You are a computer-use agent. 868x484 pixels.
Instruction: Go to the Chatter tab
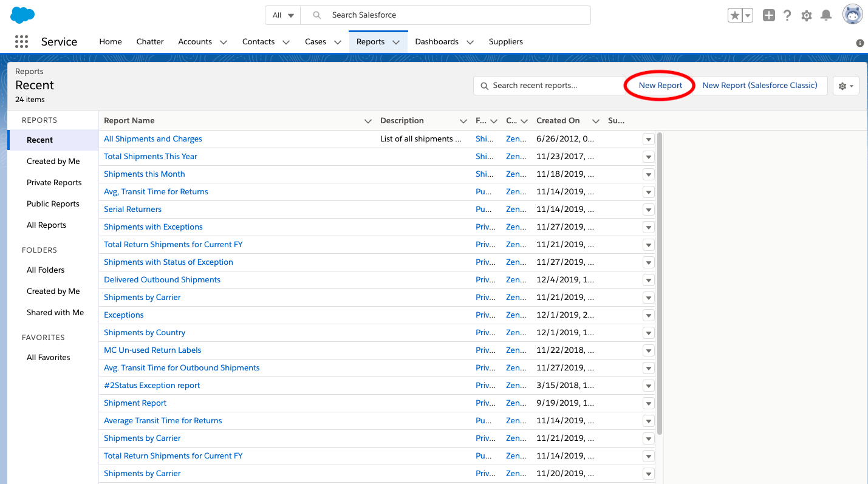150,42
